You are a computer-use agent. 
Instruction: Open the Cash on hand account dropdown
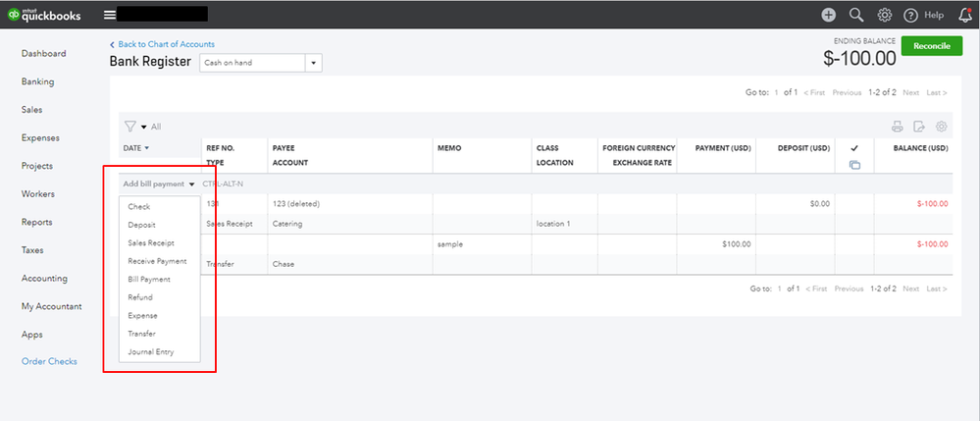[x=314, y=62]
